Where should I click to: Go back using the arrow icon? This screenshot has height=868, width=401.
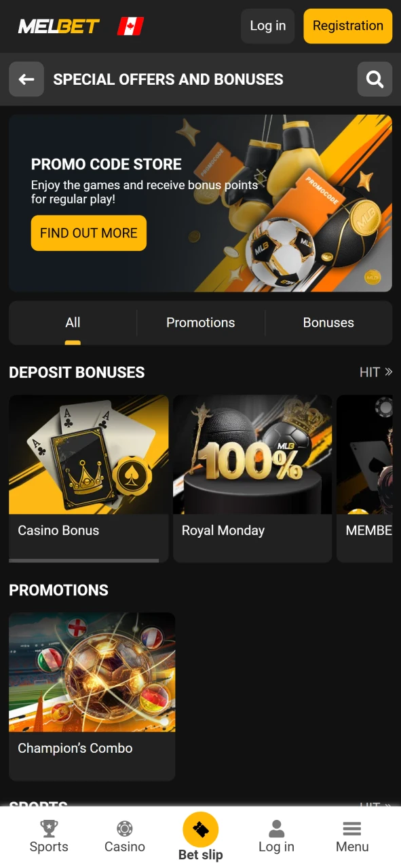coord(26,79)
